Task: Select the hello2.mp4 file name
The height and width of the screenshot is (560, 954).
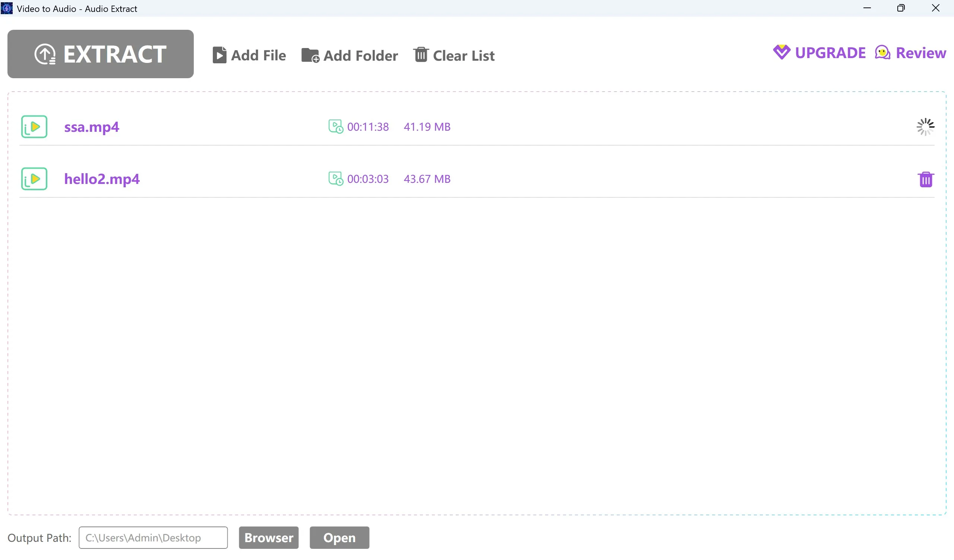Action: (102, 179)
